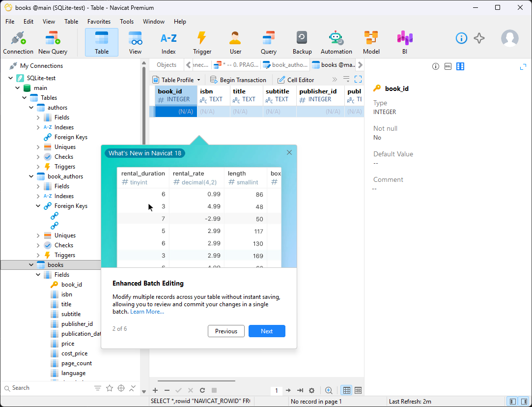Screen dimensions: 532x407
Task: Open the Table Profile dropdown
Action: pyautogui.click(x=176, y=80)
